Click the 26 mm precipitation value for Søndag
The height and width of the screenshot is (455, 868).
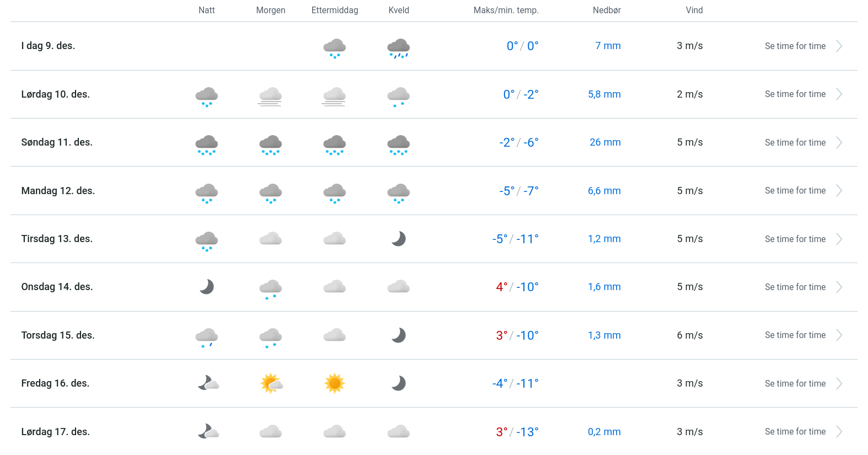[605, 142]
